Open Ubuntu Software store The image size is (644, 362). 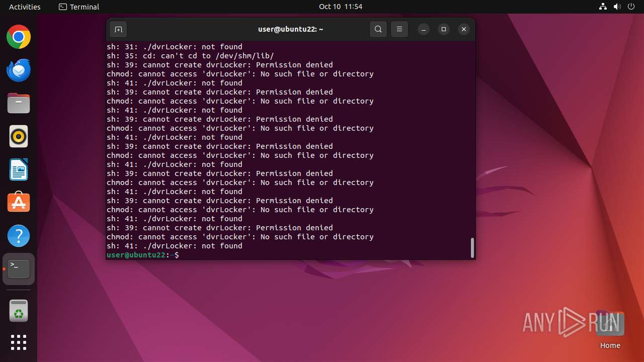tap(19, 203)
